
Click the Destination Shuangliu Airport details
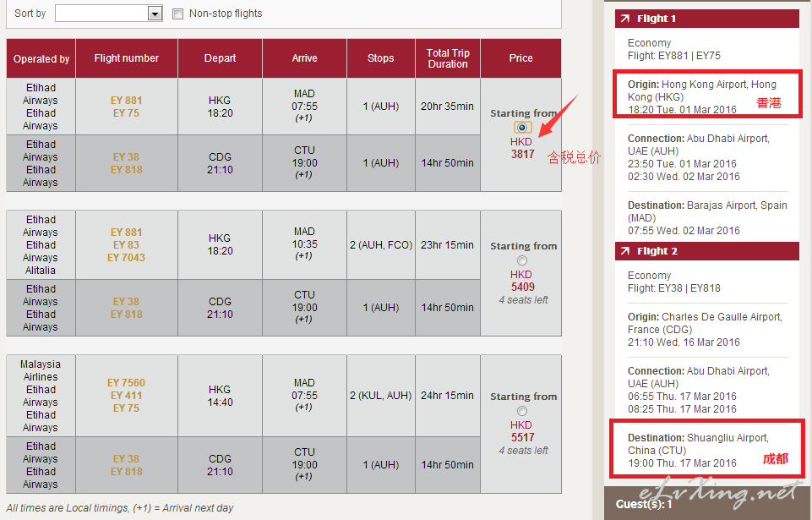click(x=698, y=451)
